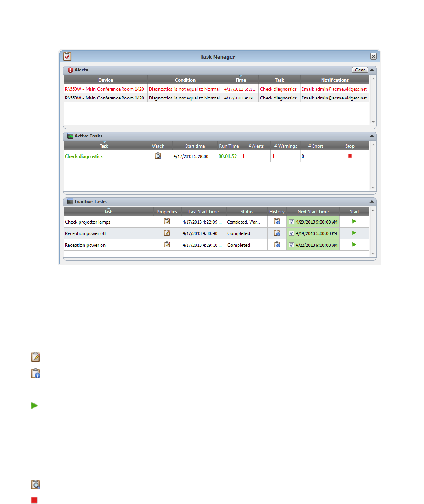Sort alerts by Condition column
Screen dimensions: 424x504
(185, 80)
